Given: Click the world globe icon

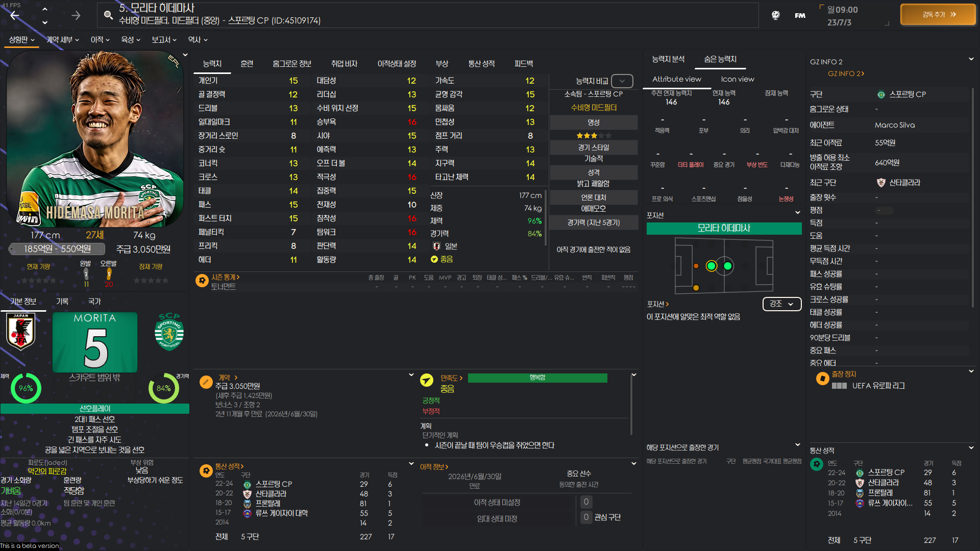Looking at the screenshot, I should tap(775, 15).
